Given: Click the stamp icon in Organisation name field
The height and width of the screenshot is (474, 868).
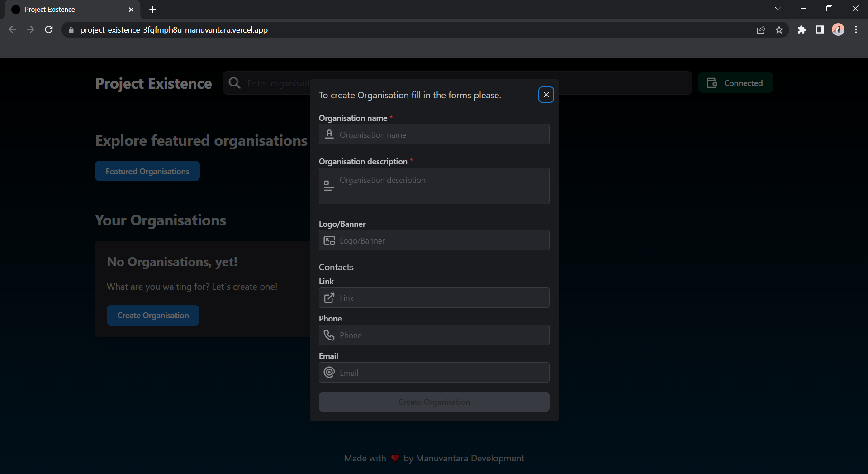Looking at the screenshot, I should click(329, 134).
